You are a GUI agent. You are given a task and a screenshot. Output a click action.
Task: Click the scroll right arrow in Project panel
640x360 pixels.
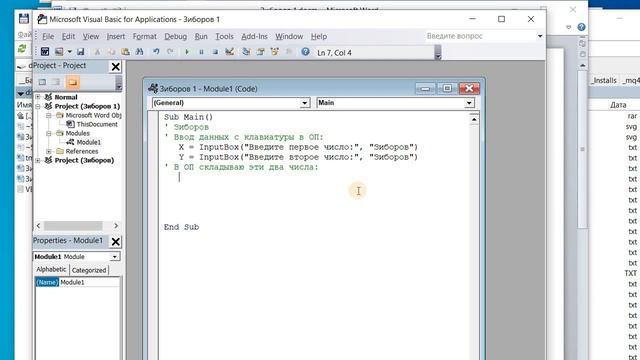tap(116, 226)
